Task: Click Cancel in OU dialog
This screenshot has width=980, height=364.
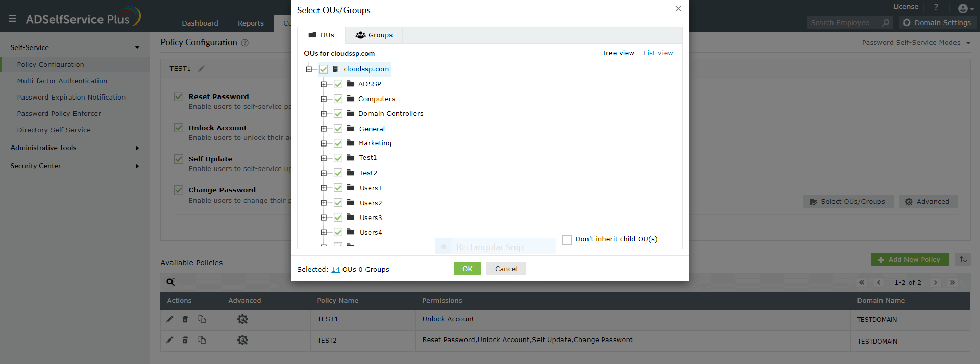Action: [506, 269]
